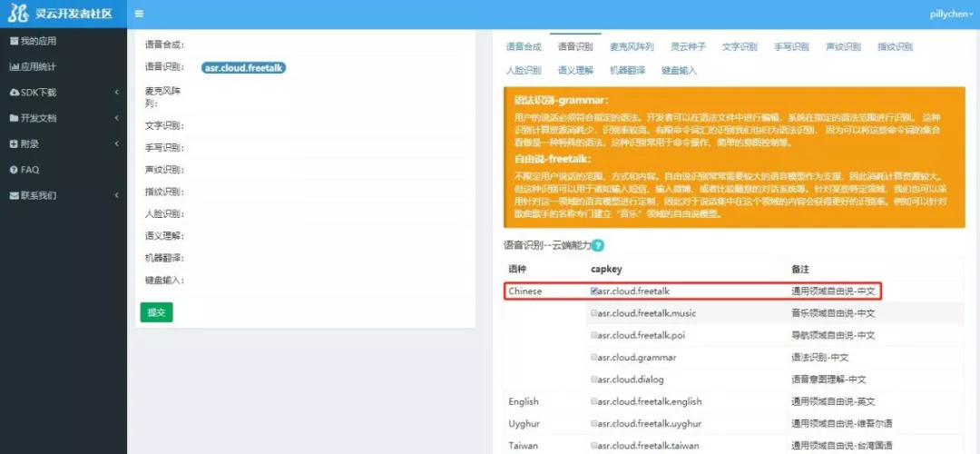
Task: Toggle the sidebar with the hamburger icon
Action: (x=139, y=14)
